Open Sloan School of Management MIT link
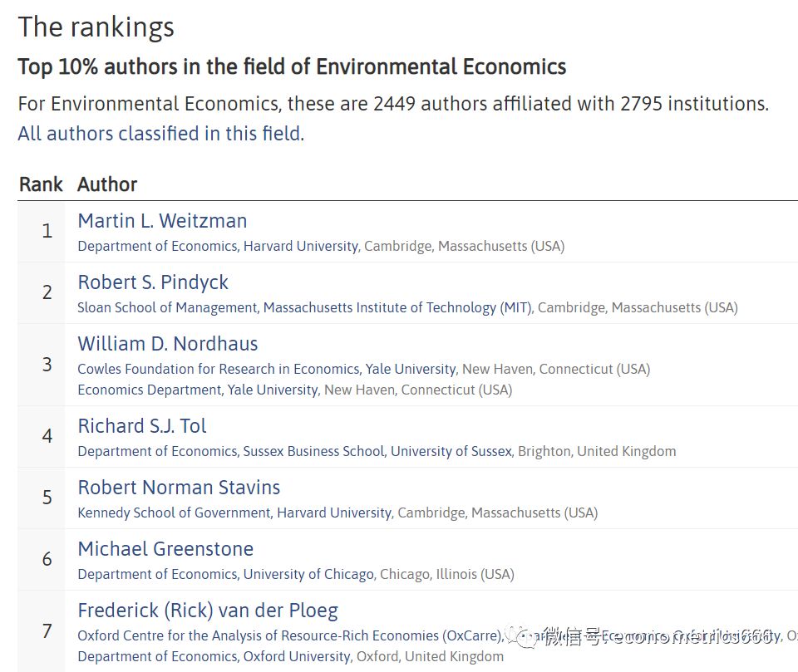The image size is (798, 672). click(x=305, y=308)
